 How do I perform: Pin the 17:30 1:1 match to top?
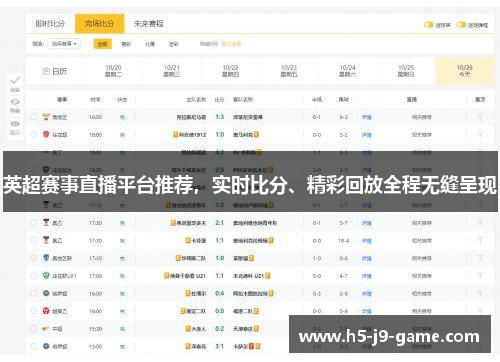tap(480, 240)
